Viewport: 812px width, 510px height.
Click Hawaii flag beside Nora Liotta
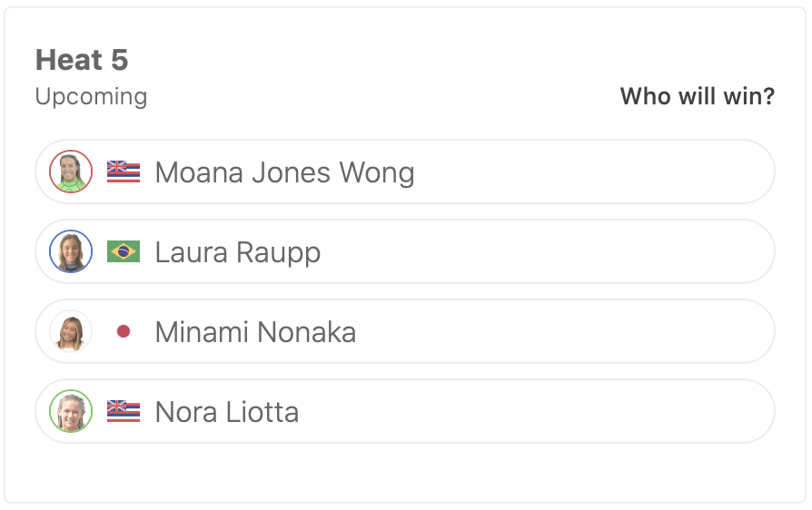click(x=124, y=412)
